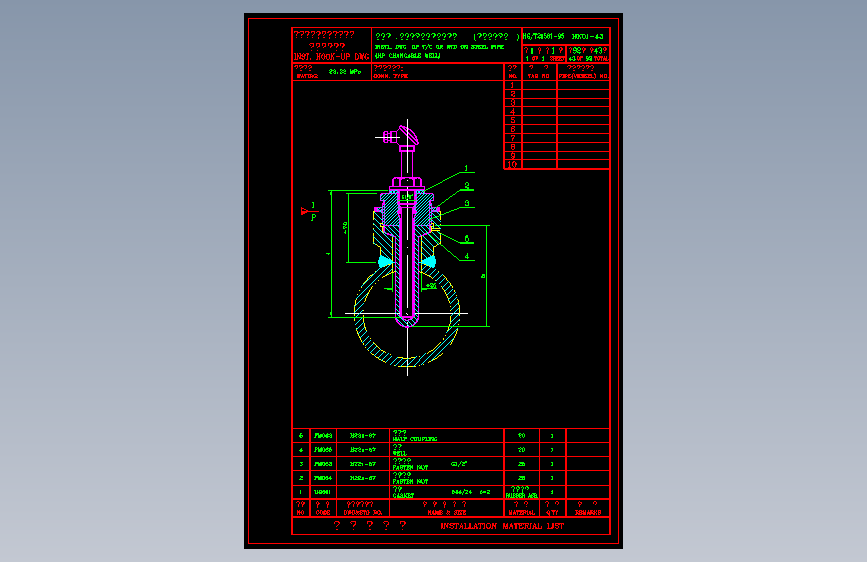Viewport: 867px width, 562px height.
Task: Click row number 10 in tag table
Action: pyautogui.click(x=512, y=165)
